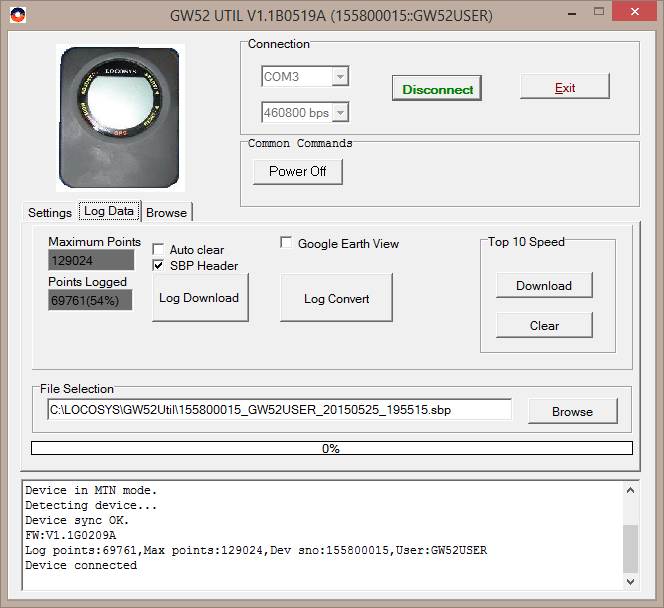Image resolution: width=664 pixels, height=608 pixels.
Task: Open the COM3 port dropdown
Action: pyautogui.click(x=340, y=77)
